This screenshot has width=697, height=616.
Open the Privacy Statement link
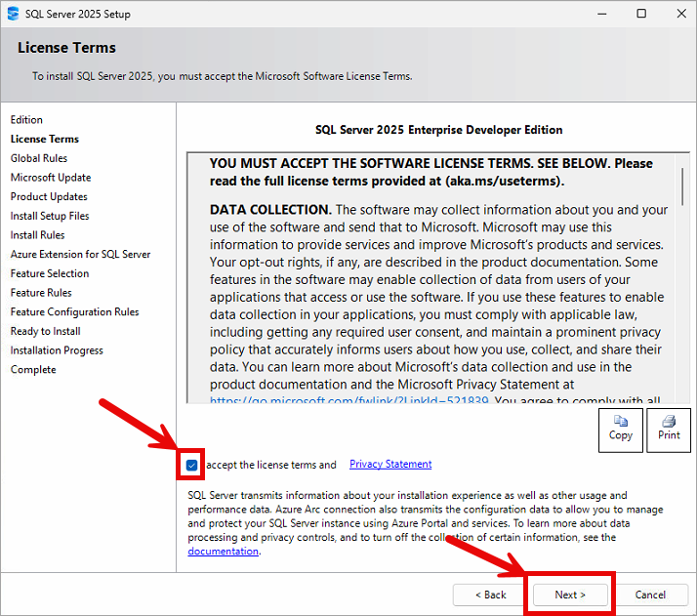[390, 465]
